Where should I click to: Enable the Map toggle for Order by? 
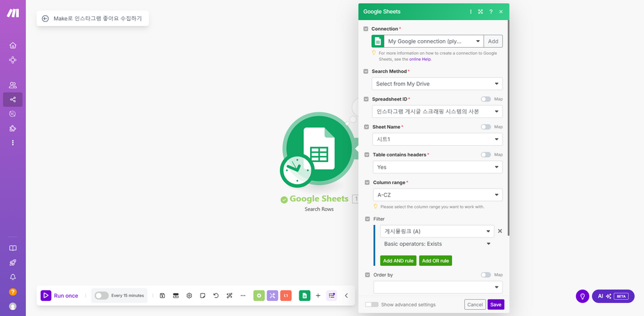click(486, 275)
